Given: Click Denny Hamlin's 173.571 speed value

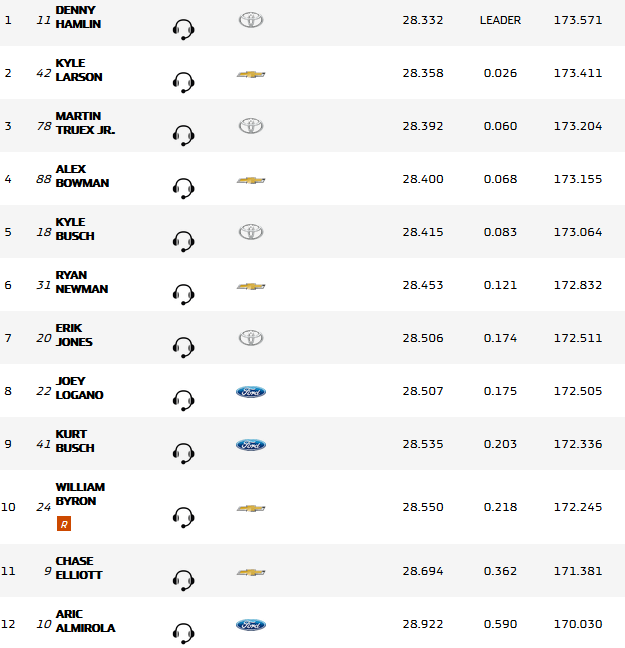Looking at the screenshot, I should (x=577, y=20).
